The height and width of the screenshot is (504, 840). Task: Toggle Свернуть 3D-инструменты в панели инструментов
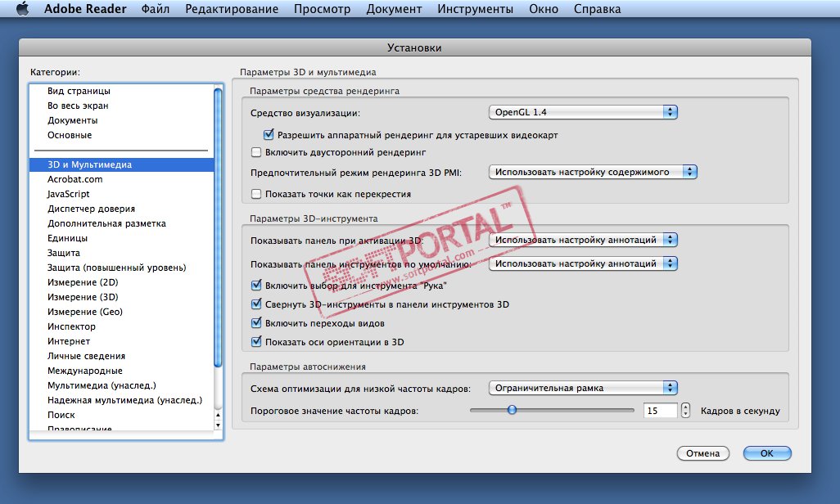[256, 304]
